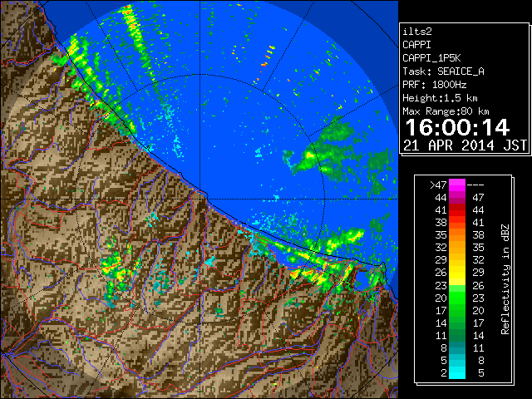Viewport: 532px width, 399px height.
Task: Click the orange 32–35 dBZ legend swatch
Action: point(457,248)
